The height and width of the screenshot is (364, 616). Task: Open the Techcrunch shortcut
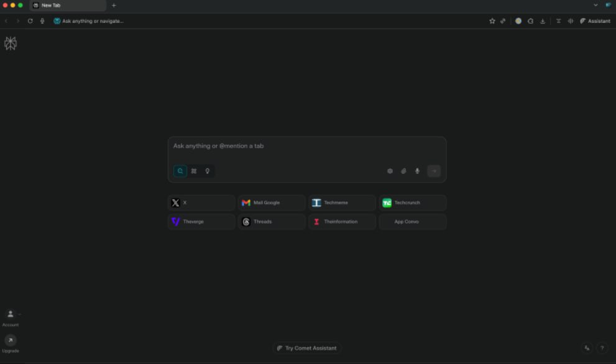click(413, 202)
